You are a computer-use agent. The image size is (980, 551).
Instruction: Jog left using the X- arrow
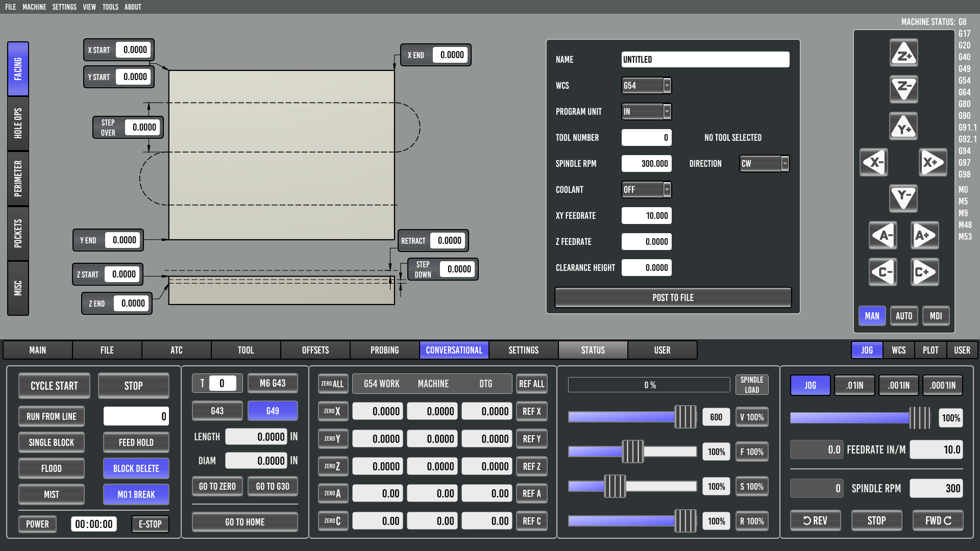pos(873,163)
